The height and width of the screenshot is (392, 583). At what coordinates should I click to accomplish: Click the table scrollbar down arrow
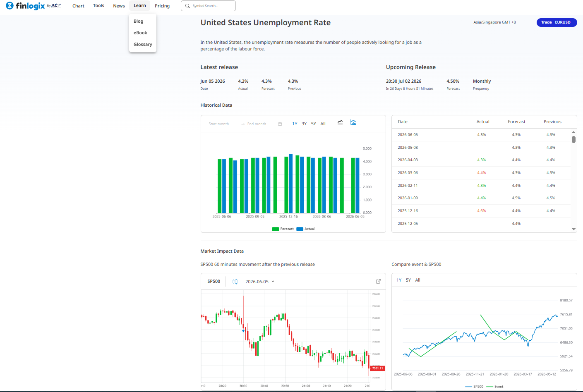(573, 229)
